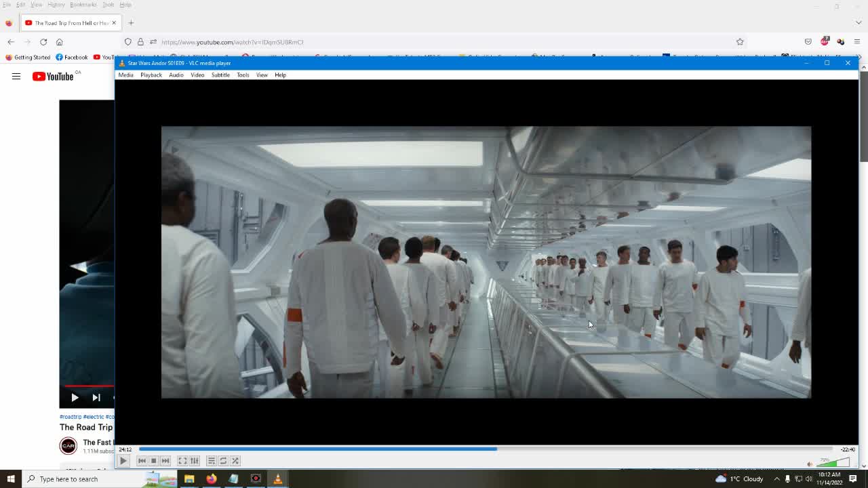This screenshot has width=868, height=488.
Task: Switch to VLC from taskbar
Action: (x=277, y=479)
